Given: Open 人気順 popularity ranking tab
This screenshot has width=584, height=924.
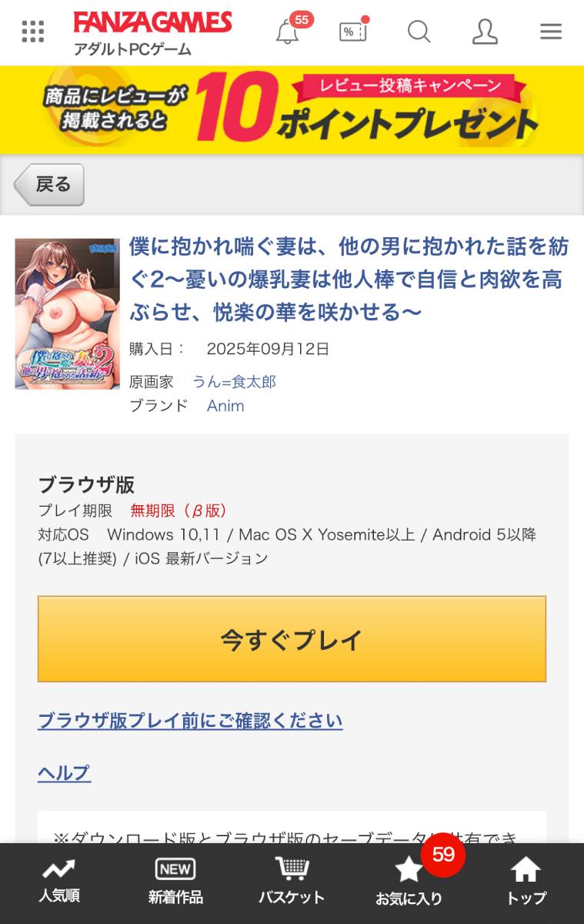Looking at the screenshot, I should click(59, 880).
